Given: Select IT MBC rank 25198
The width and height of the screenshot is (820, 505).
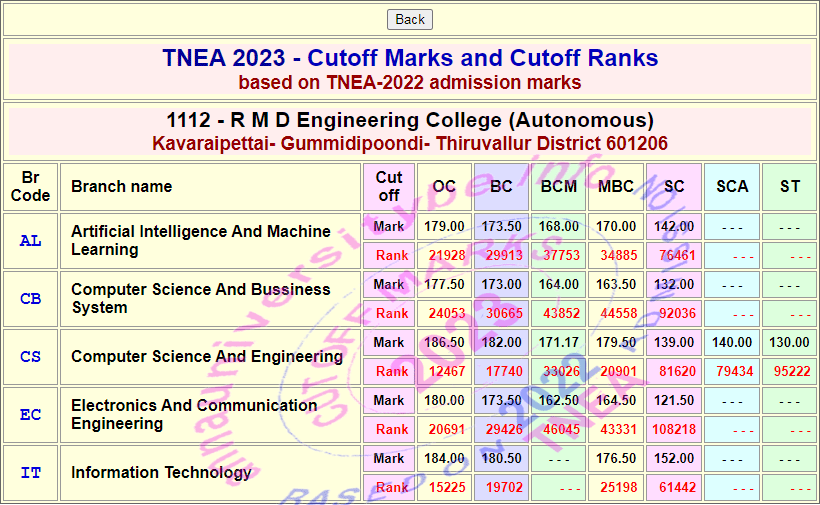Looking at the screenshot, I should [619, 487].
